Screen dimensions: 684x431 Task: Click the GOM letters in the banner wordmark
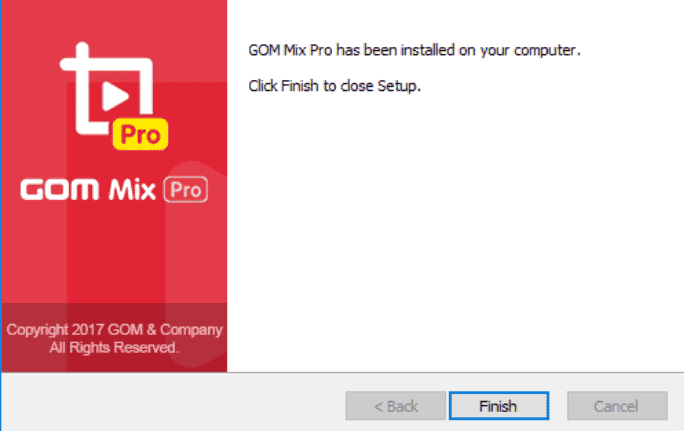[60, 190]
